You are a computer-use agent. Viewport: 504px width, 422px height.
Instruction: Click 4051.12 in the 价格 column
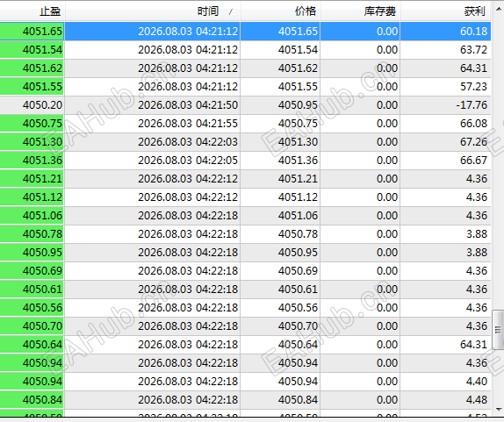pyautogui.click(x=298, y=197)
